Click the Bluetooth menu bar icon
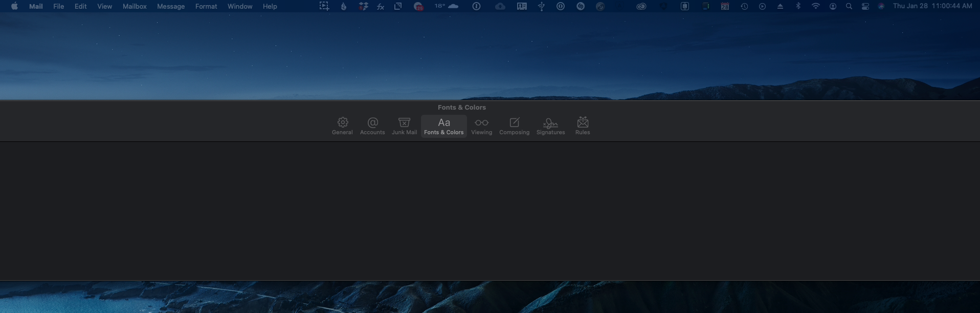 [x=798, y=6]
